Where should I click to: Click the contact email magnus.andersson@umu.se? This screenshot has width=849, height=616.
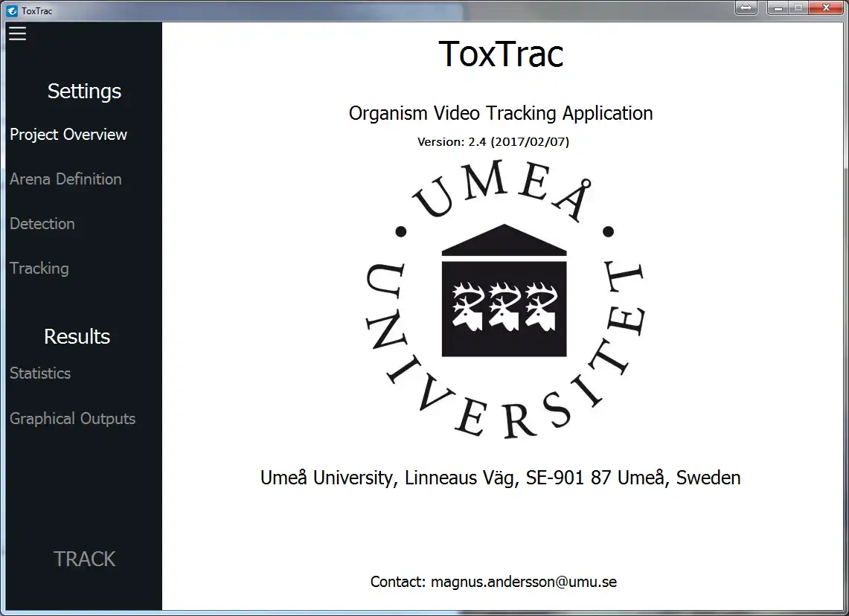524,582
